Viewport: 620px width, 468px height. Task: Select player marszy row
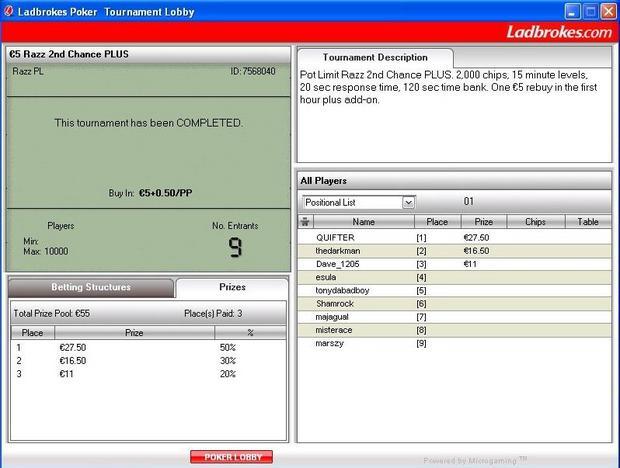point(454,343)
